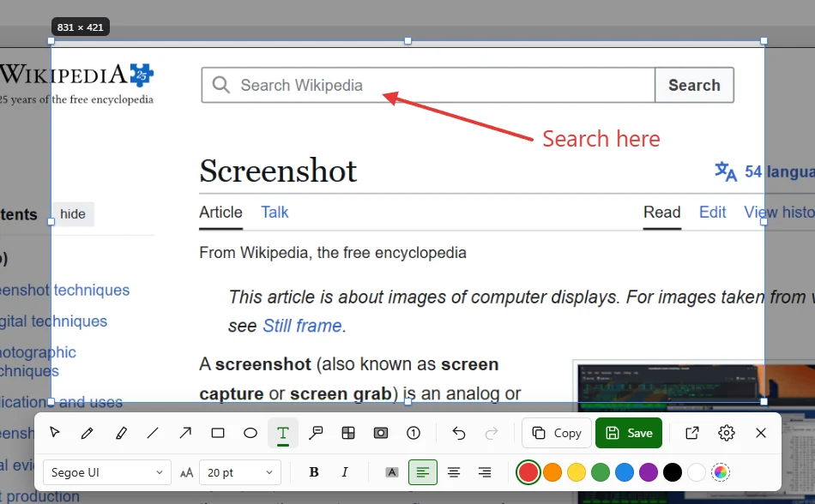
Task: Open the custom color picker wheel
Action: tap(721, 472)
